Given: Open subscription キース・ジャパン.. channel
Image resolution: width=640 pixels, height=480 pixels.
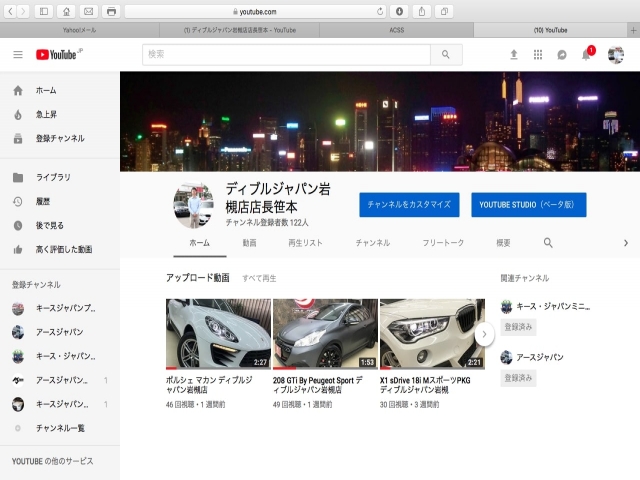Looking at the screenshot, I should [x=60, y=356].
